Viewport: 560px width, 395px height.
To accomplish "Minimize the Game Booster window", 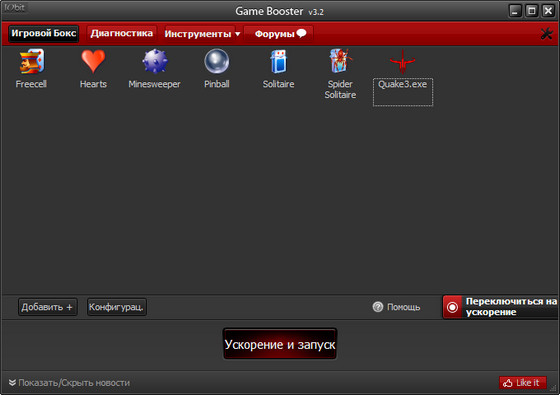I will (515, 11).
